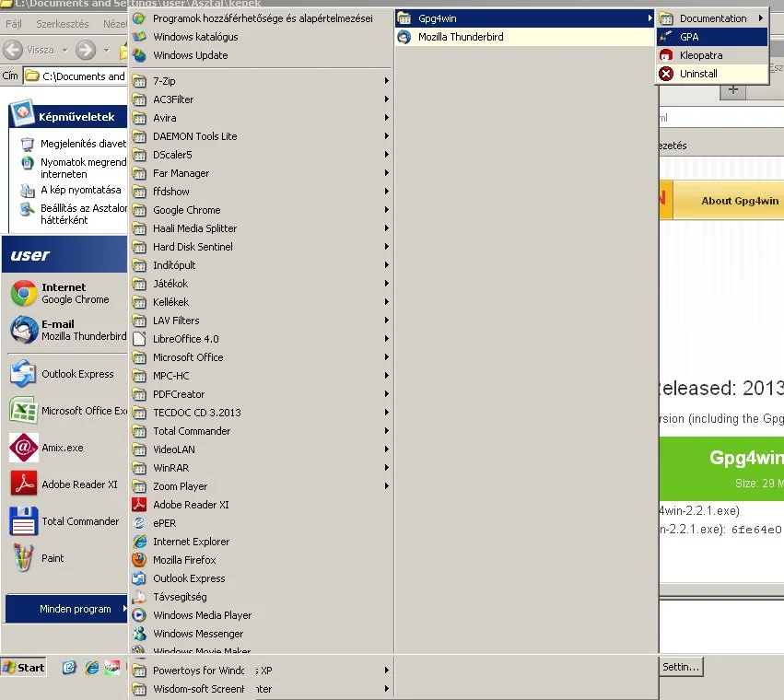Click the Outlook Express icon in recent list
This screenshot has height=700, width=784.
(x=23, y=374)
